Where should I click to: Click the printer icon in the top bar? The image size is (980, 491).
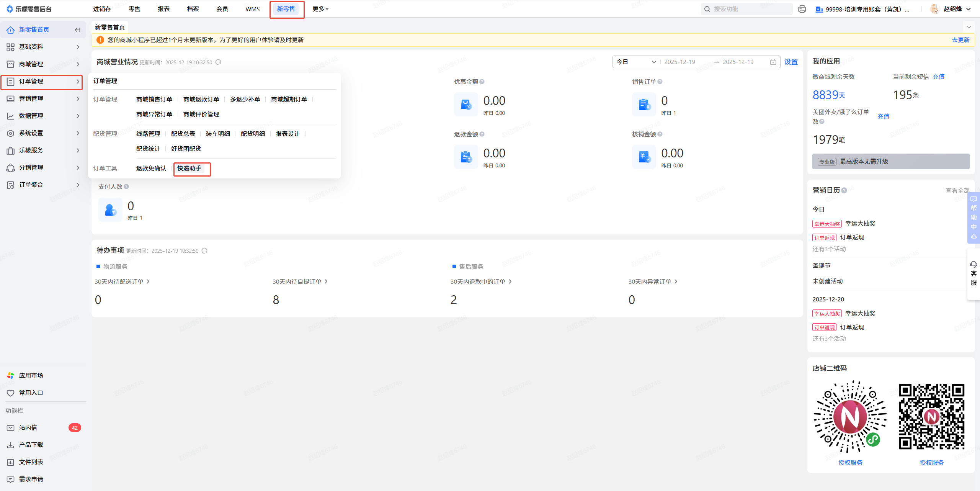pos(802,9)
